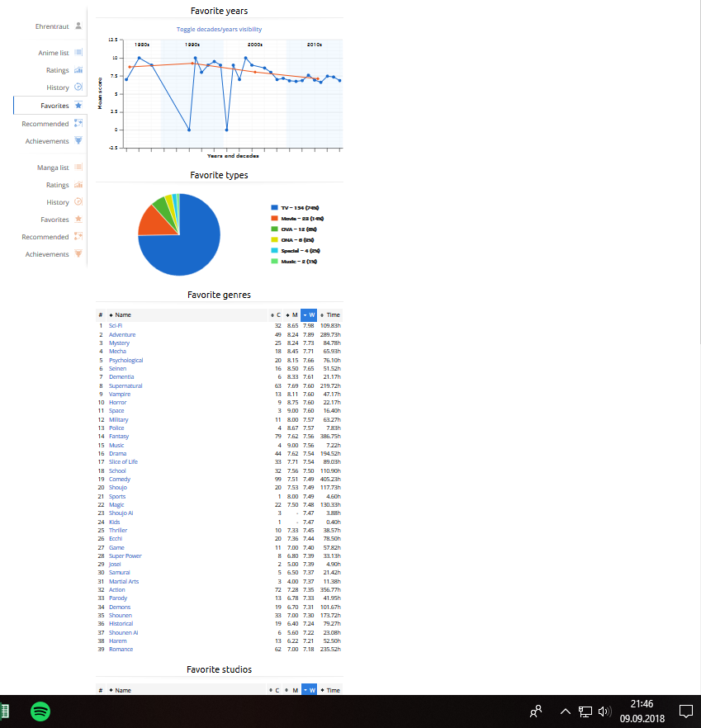Toggle the Movie entry in pie legend
The height and width of the screenshot is (728, 701).
click(295, 218)
